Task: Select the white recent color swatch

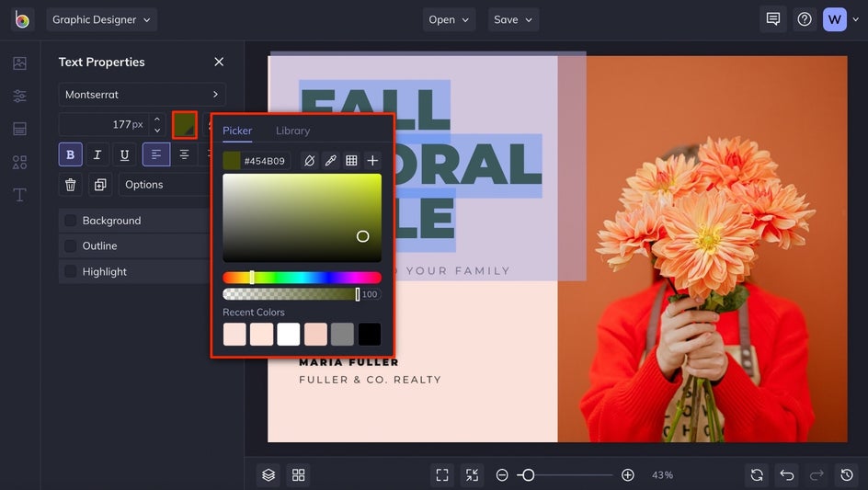Action: point(289,335)
